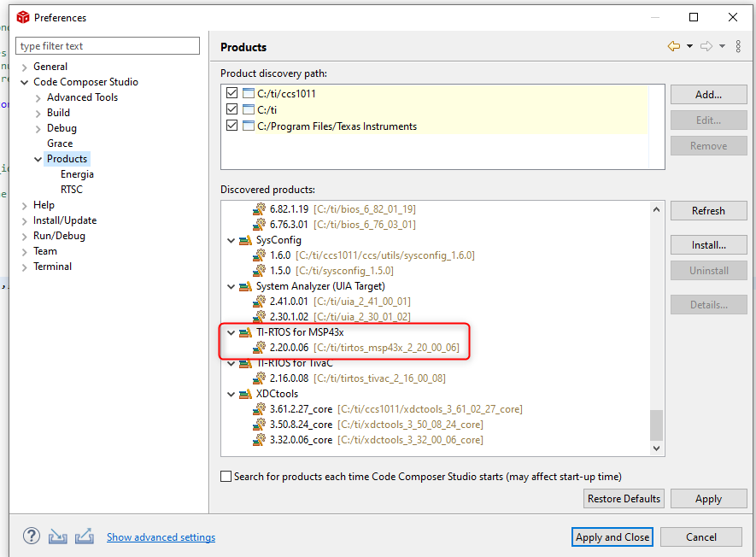Click the Show advanced settings link
756x557 pixels.
pos(161,536)
